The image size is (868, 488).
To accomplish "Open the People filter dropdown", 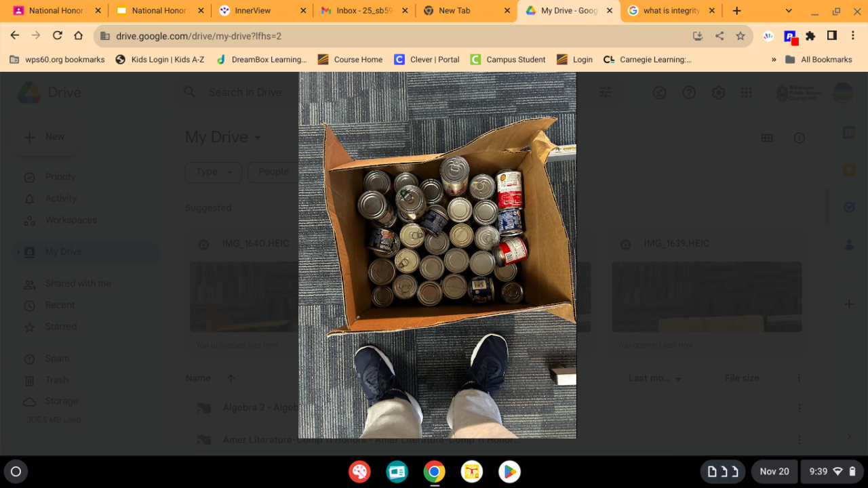I will coord(273,172).
